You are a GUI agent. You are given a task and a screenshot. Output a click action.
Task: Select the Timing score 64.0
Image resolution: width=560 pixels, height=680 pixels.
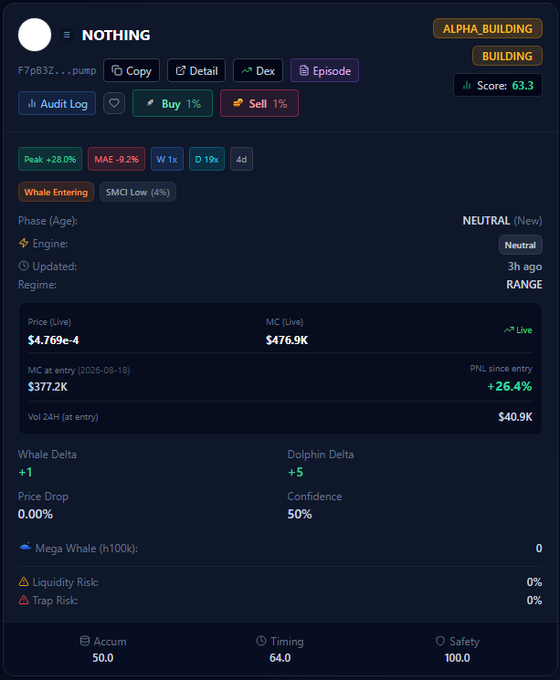click(280, 658)
